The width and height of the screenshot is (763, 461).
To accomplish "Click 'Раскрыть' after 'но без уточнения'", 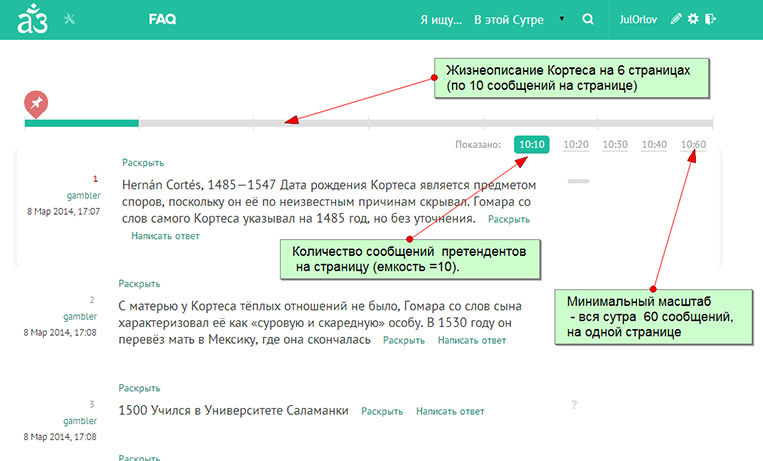I will point(509,220).
